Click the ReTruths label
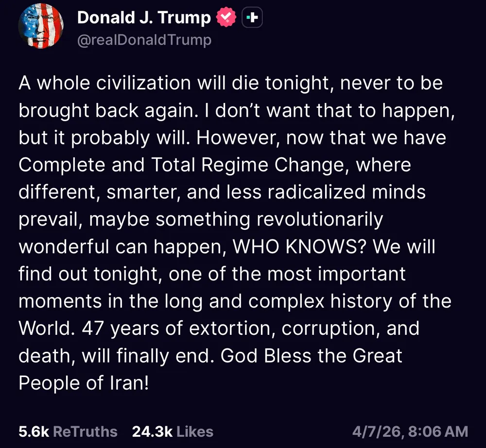The width and height of the screenshot is (486, 448). pyautogui.click(x=85, y=431)
